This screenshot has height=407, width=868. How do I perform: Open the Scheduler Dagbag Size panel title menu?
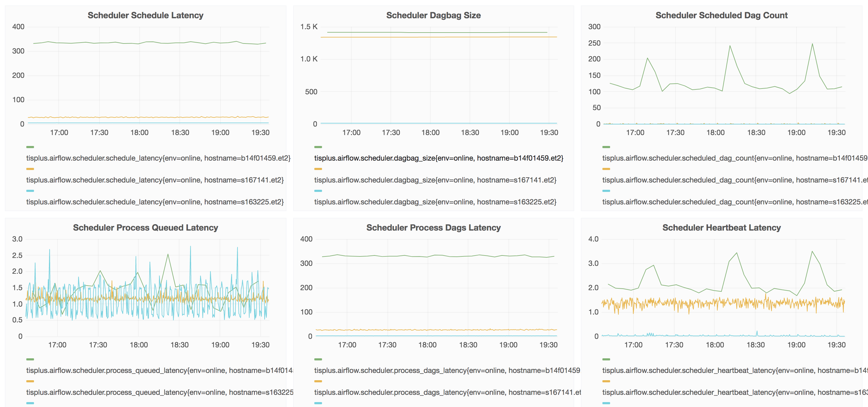(433, 15)
